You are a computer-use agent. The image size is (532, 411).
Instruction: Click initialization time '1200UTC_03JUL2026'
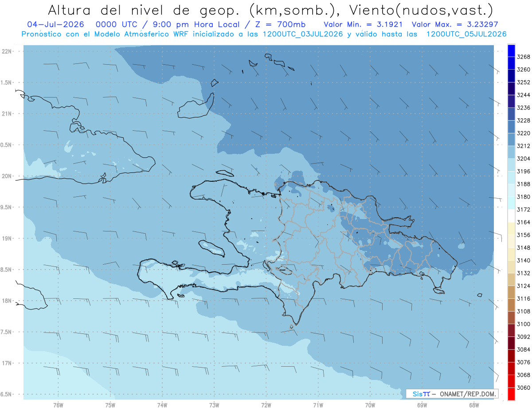pyautogui.click(x=303, y=34)
